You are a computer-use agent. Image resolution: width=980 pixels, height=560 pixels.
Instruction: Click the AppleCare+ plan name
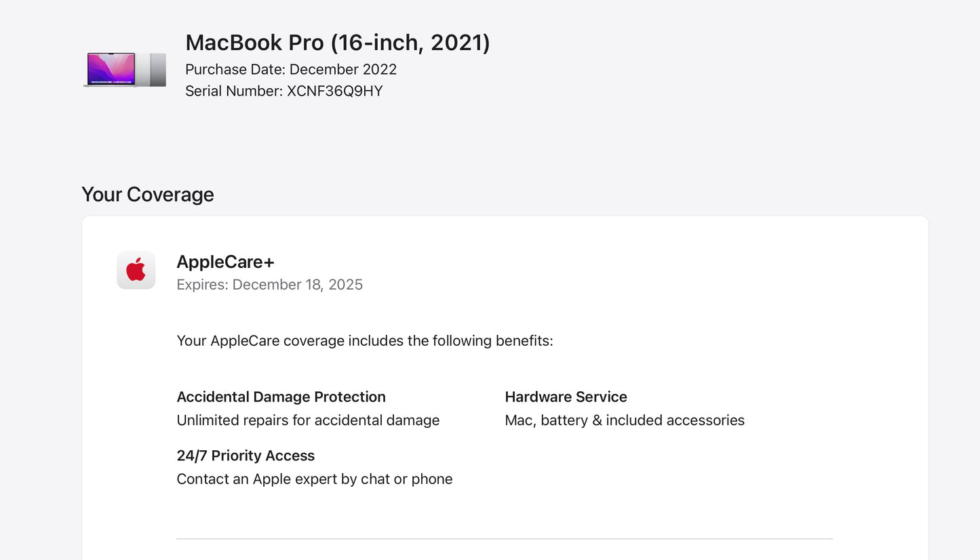point(225,262)
